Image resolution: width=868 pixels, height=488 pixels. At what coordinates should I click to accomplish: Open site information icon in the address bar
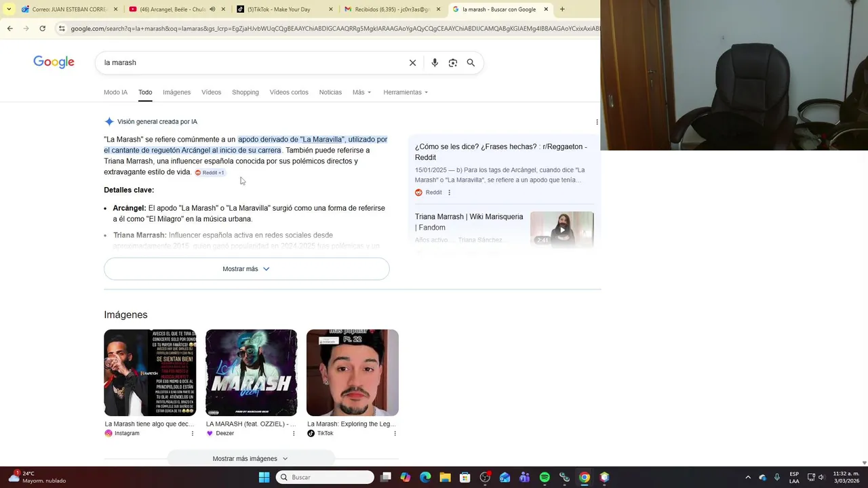[62, 28]
